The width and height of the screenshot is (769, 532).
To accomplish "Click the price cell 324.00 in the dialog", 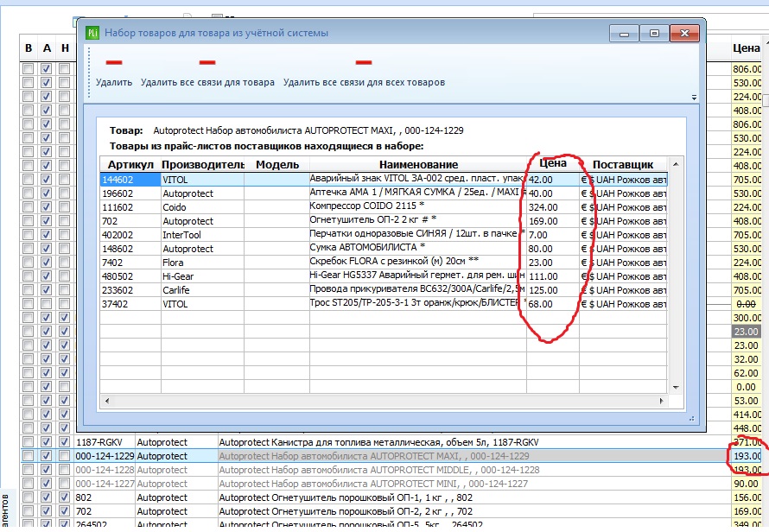I will [553, 207].
